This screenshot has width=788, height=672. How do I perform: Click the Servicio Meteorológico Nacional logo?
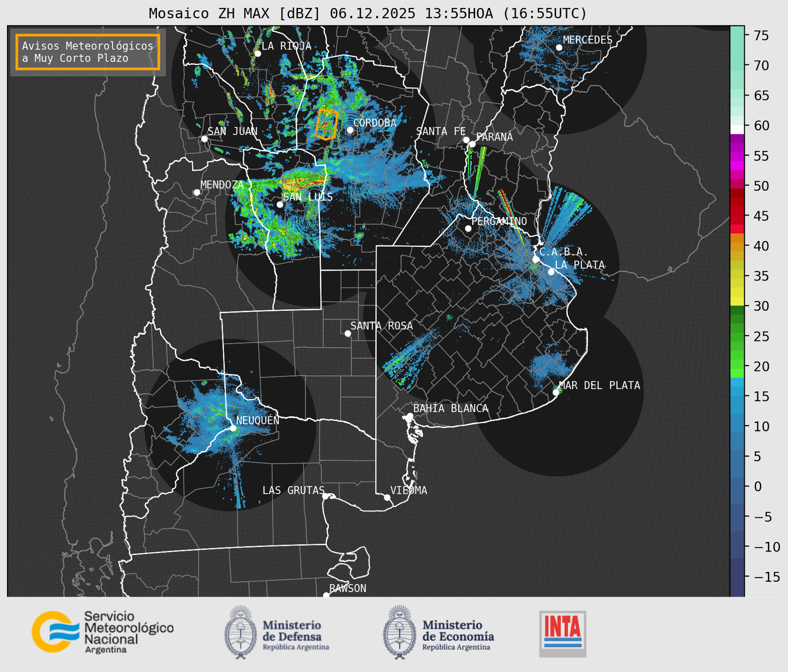click(x=103, y=632)
